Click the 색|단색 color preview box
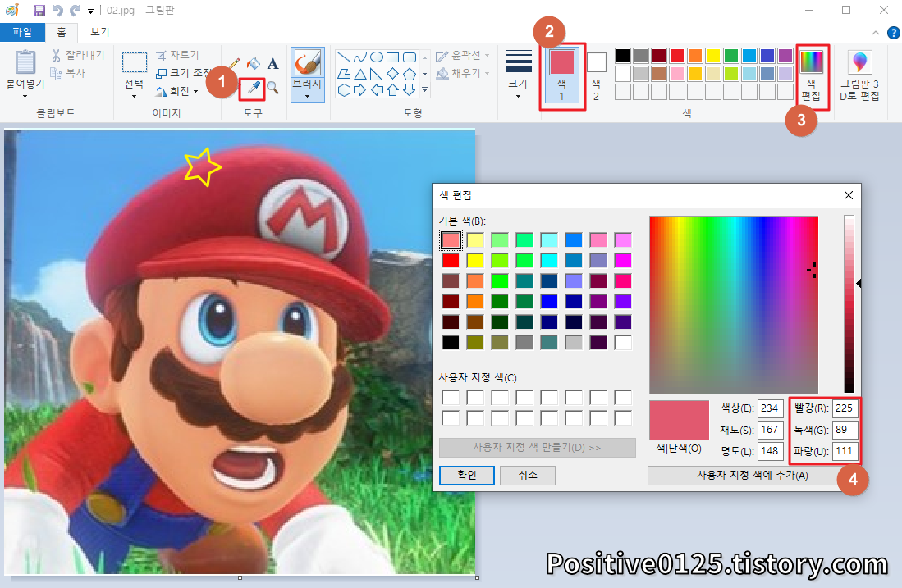 point(679,420)
